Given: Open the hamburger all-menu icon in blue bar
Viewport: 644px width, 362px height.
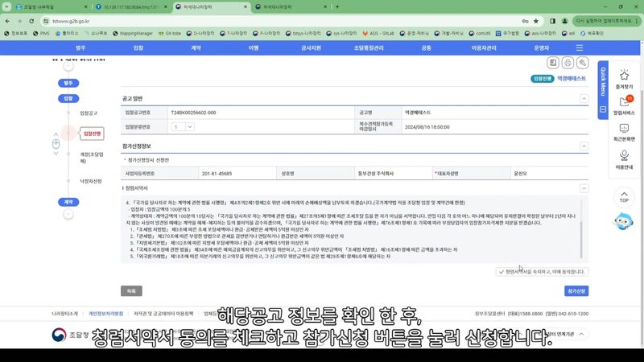Looking at the screenshot, I should pyautogui.click(x=579, y=48).
